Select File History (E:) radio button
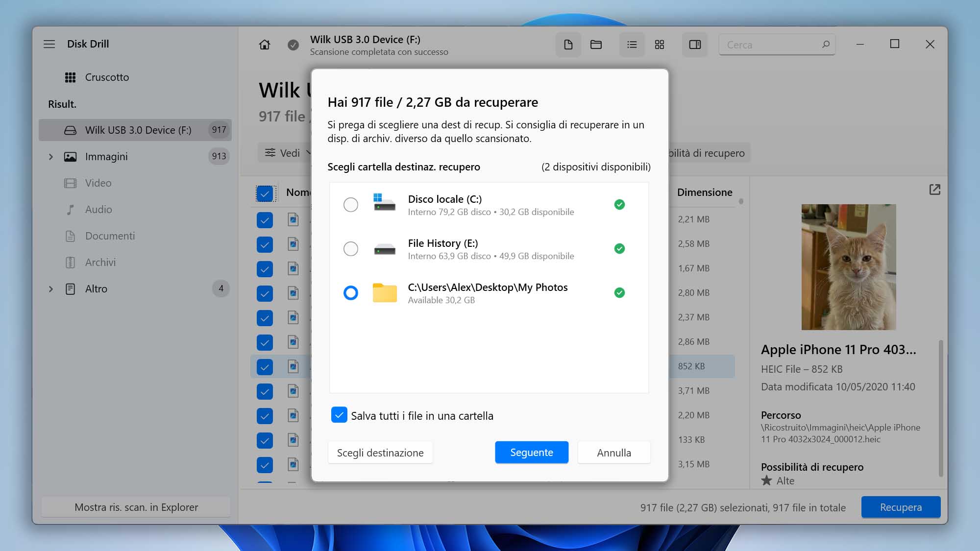 [351, 249]
